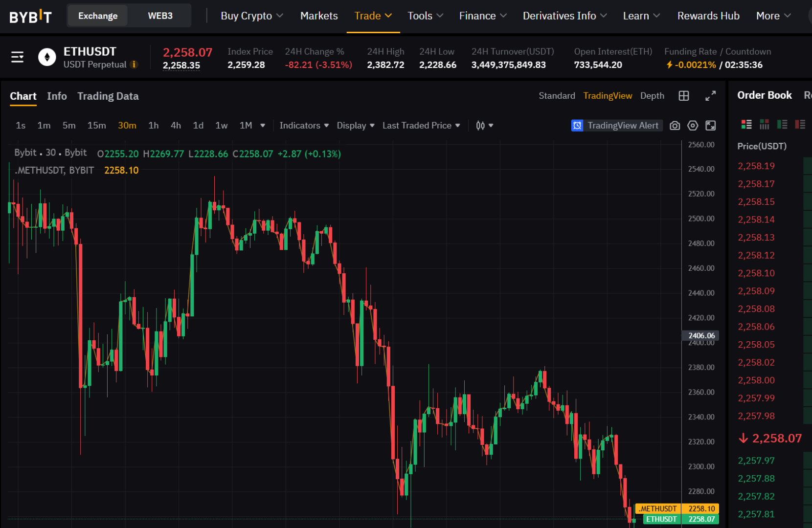The height and width of the screenshot is (528, 812).
Task: Open chart settings hexagon icon
Action: tap(693, 126)
